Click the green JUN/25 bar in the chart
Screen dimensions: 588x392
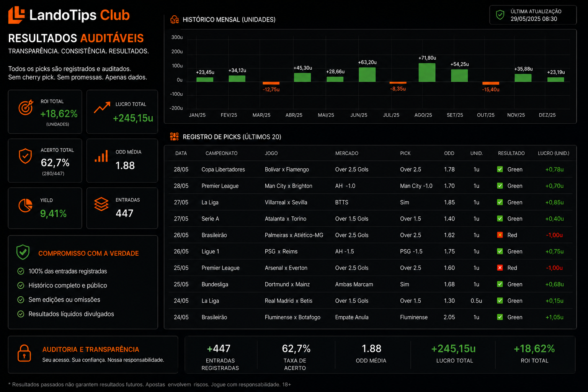[367, 75]
